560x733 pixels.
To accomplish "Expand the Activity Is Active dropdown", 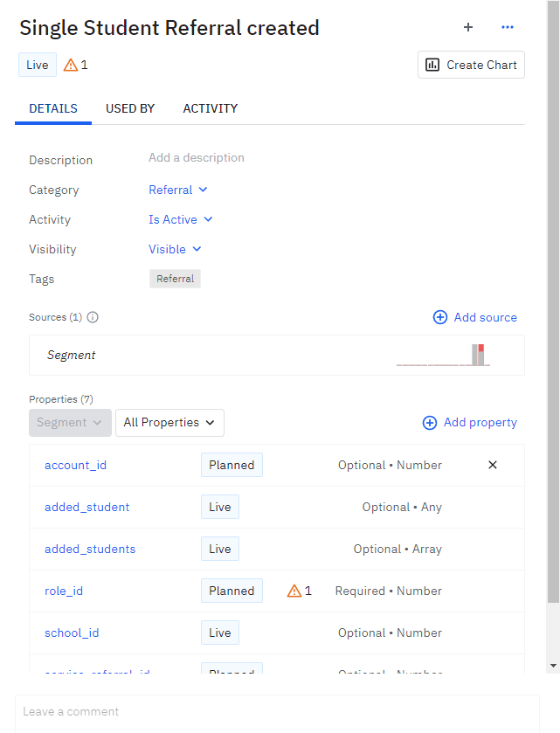I will [181, 219].
